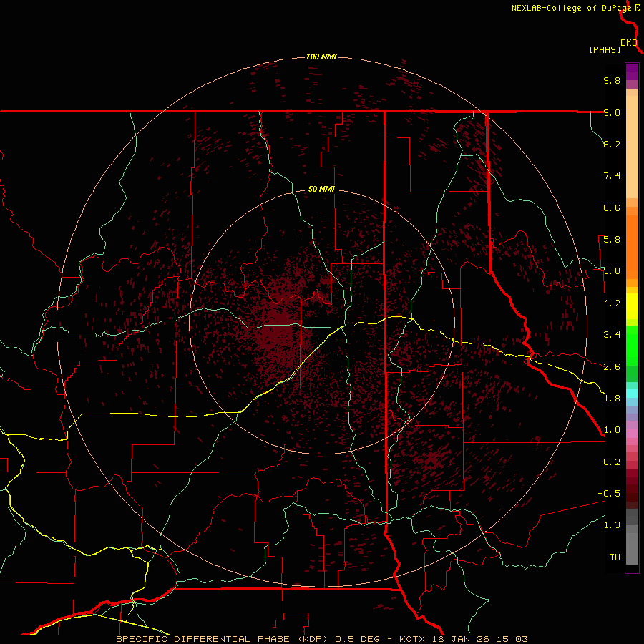Click the purple band atop the color scale

pyautogui.click(x=632, y=72)
